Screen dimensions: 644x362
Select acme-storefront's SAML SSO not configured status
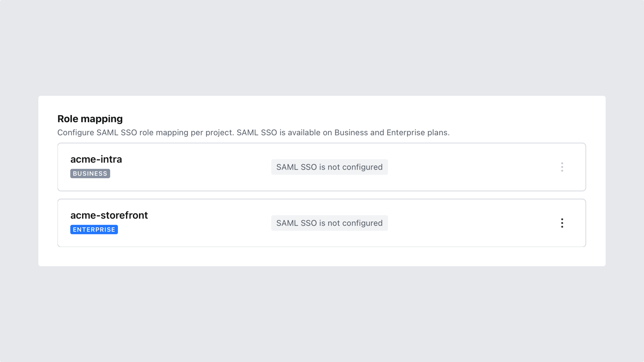click(329, 223)
